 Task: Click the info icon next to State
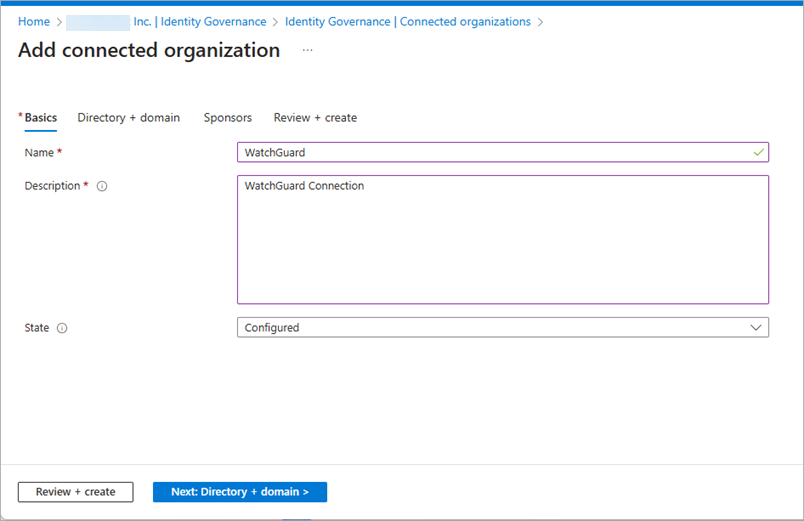[62, 328]
